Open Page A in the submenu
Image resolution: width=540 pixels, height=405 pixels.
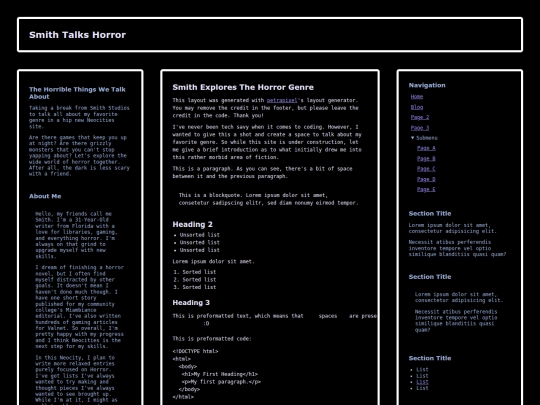tap(426, 148)
